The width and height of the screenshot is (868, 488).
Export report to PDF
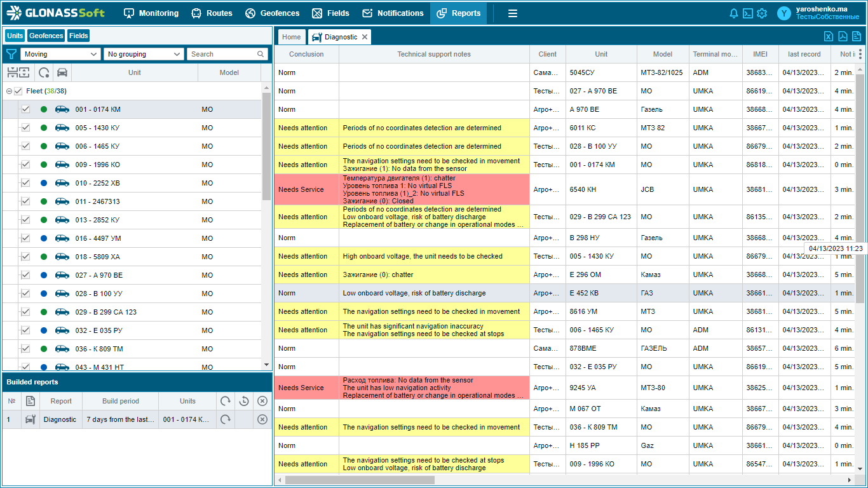point(843,36)
